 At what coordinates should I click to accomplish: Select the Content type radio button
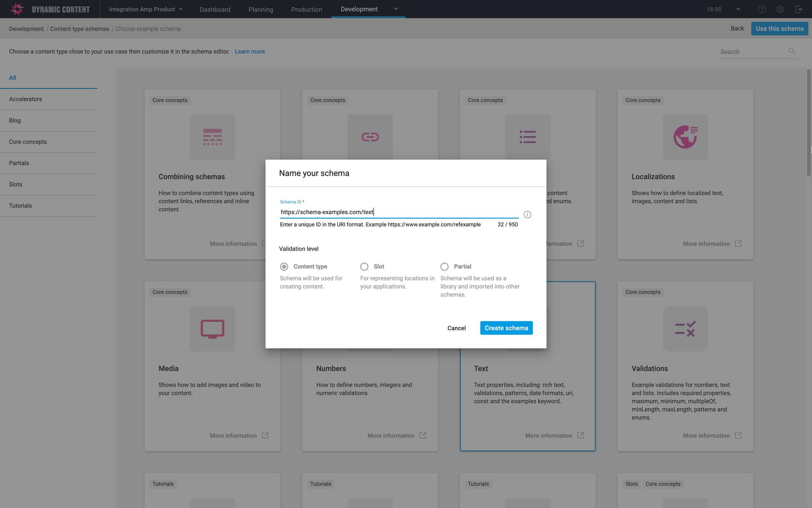[284, 267]
